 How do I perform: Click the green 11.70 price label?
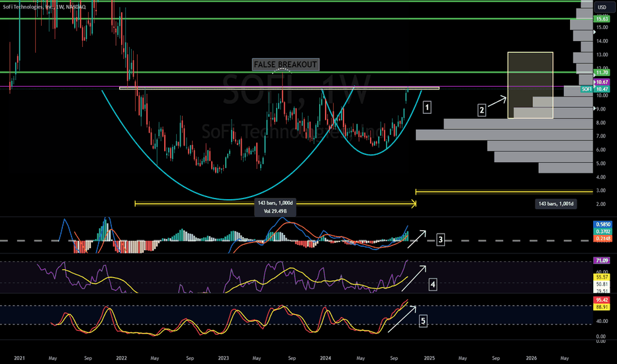(x=602, y=72)
